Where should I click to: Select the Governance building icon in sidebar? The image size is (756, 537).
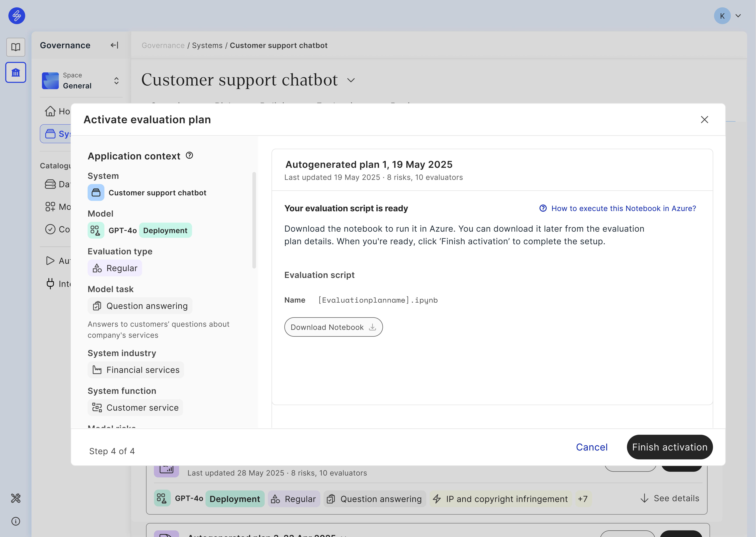coord(16,72)
